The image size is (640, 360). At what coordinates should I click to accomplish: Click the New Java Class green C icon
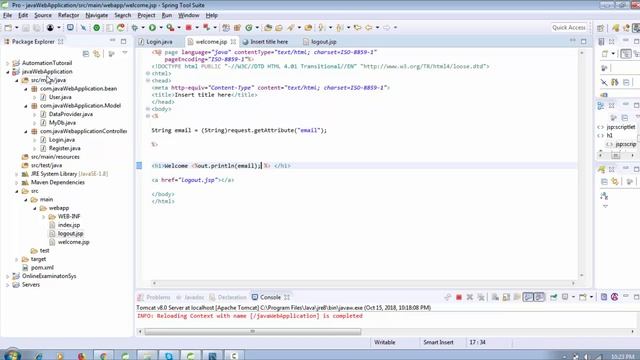point(249,28)
